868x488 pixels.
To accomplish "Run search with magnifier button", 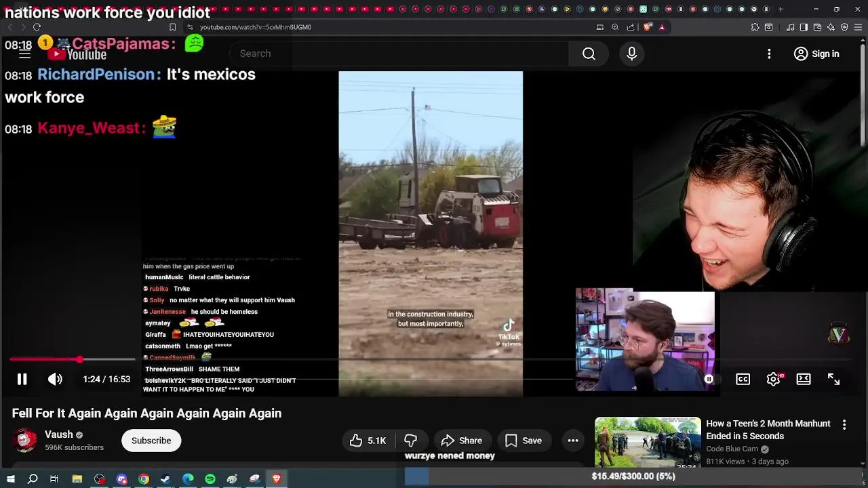I will point(589,54).
